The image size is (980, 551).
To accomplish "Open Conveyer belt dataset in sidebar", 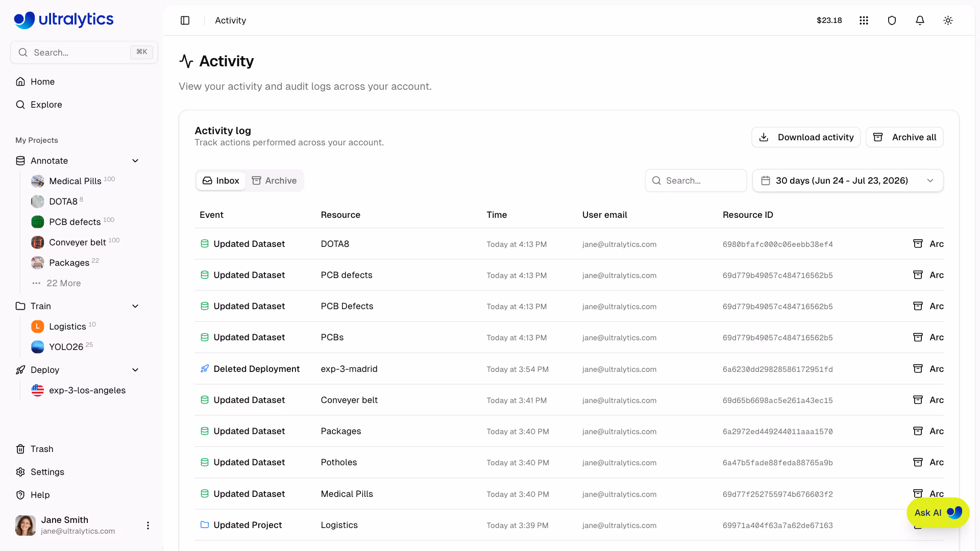I will pyautogui.click(x=77, y=242).
